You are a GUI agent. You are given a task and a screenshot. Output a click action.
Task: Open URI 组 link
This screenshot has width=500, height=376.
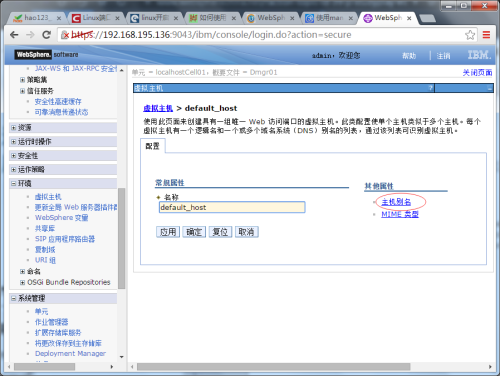(x=45, y=260)
